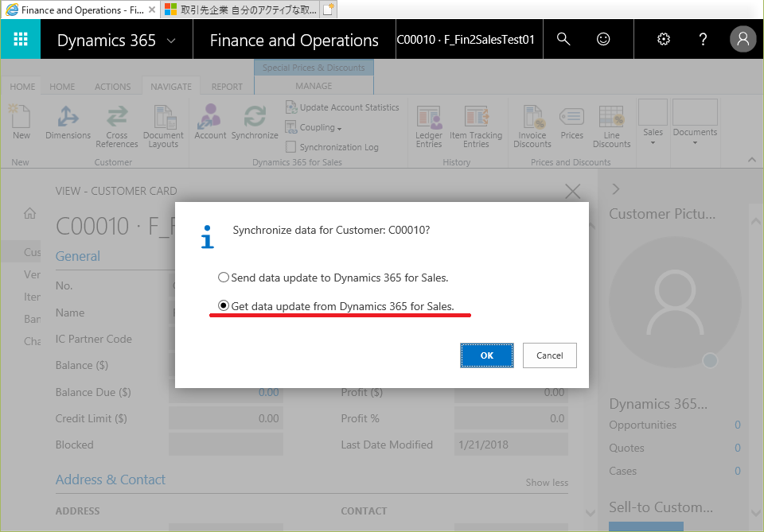The height and width of the screenshot is (532, 764).
Task: Click the Finance and Operations title
Action: pyautogui.click(x=294, y=40)
